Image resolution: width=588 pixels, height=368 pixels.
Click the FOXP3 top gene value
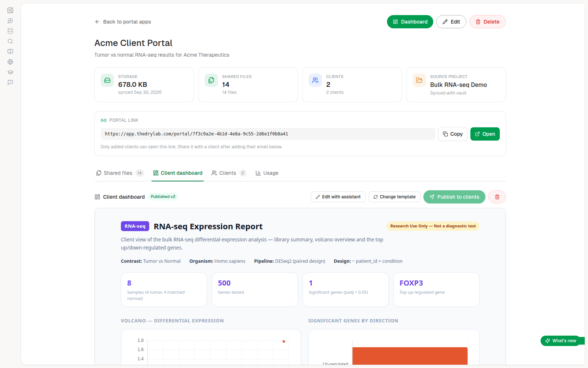[x=411, y=283]
